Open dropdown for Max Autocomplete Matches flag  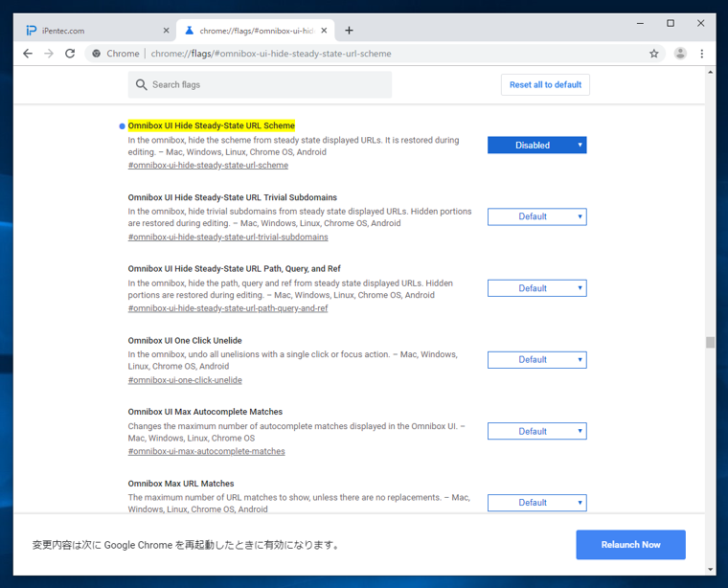coord(536,431)
